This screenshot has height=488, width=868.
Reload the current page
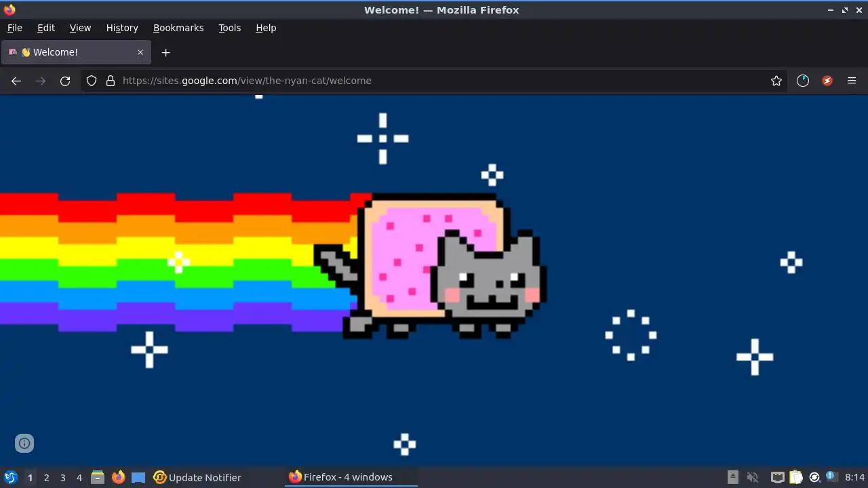point(65,81)
